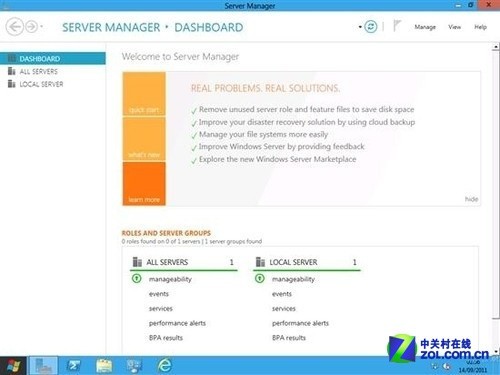
Task: Click the Dashboard sidebar icon
Action: [x=12, y=58]
